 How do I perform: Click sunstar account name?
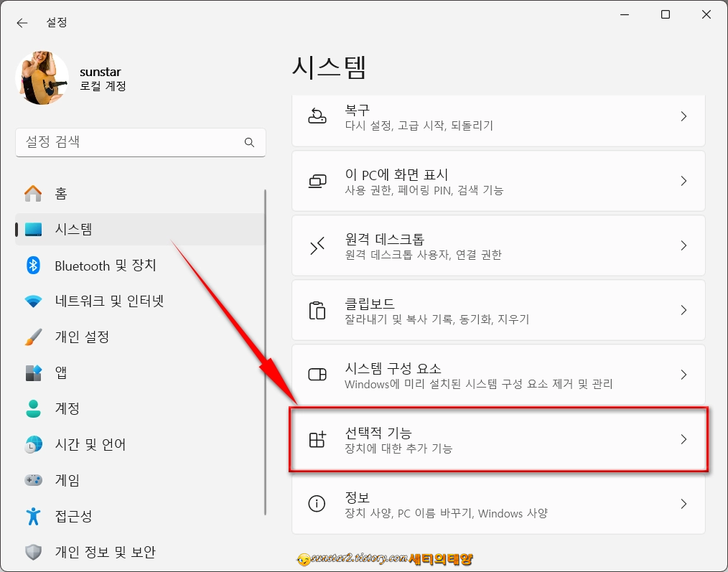[x=101, y=72]
